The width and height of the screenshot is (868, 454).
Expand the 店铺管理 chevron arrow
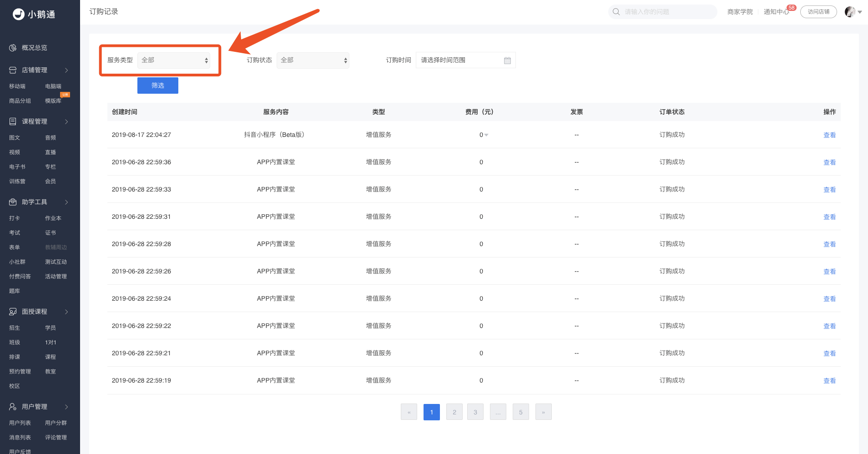pos(66,70)
